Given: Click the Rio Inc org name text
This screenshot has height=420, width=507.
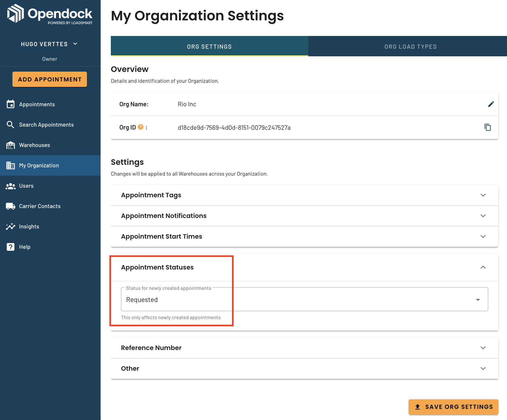Looking at the screenshot, I should (x=187, y=104).
